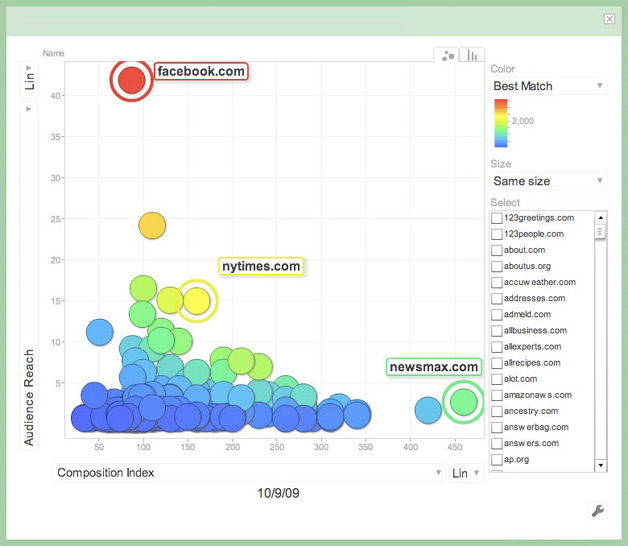Screen dimensions: 628x546
Task: Click the scroll-up arrow of the Select list
Action: (x=600, y=217)
